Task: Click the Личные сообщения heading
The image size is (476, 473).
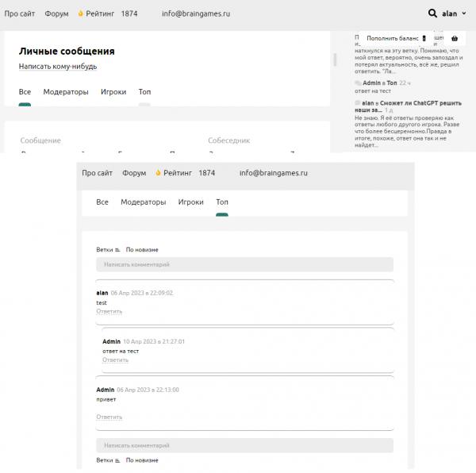Action: (x=67, y=52)
